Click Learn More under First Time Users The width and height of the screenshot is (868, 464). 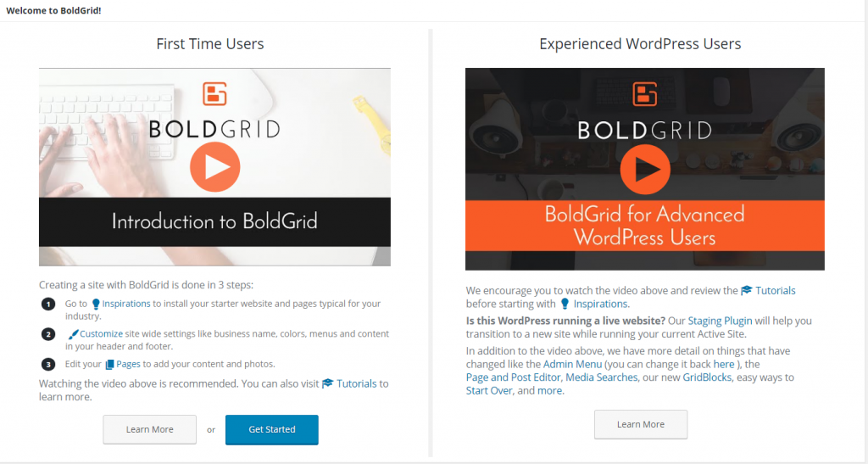coord(150,429)
